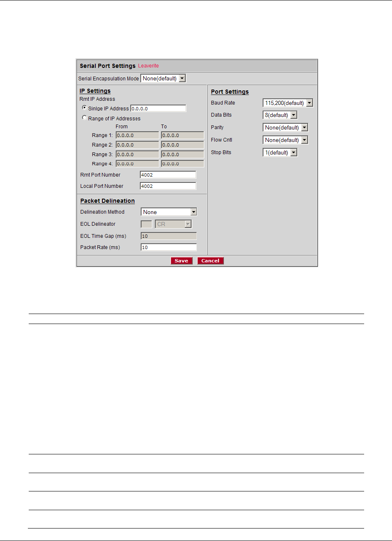Click the Serial Port Settings title
Image resolution: width=392 pixels, height=541 pixels.
click(108, 66)
